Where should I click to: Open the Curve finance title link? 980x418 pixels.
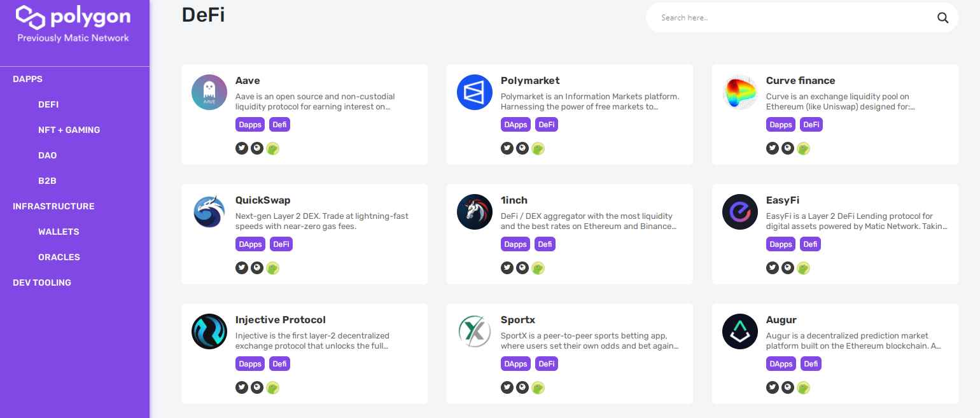[x=800, y=81]
